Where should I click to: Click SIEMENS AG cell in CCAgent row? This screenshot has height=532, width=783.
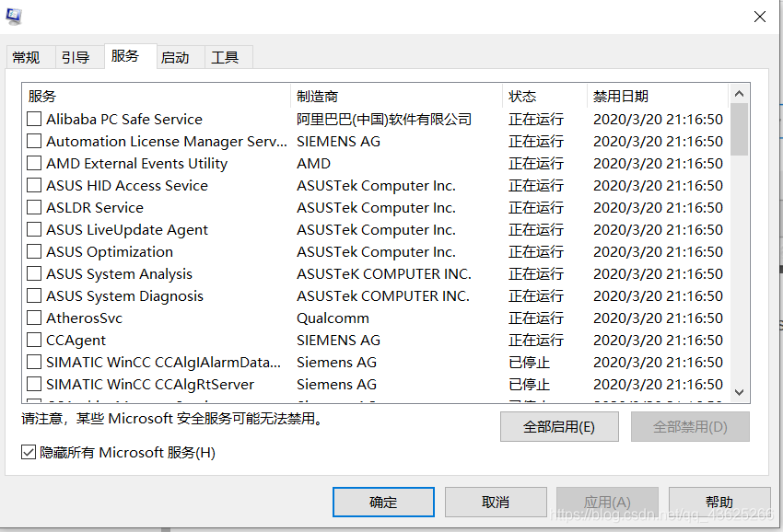click(339, 340)
